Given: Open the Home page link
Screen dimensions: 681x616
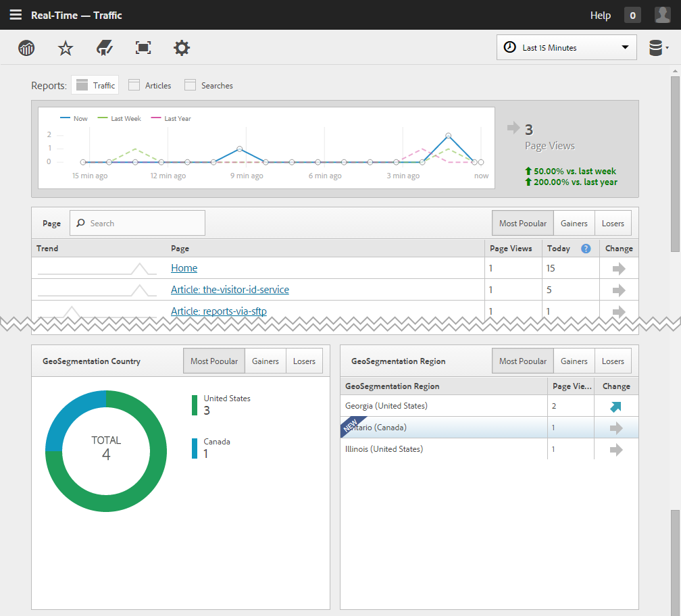Looking at the screenshot, I should pyautogui.click(x=184, y=268).
